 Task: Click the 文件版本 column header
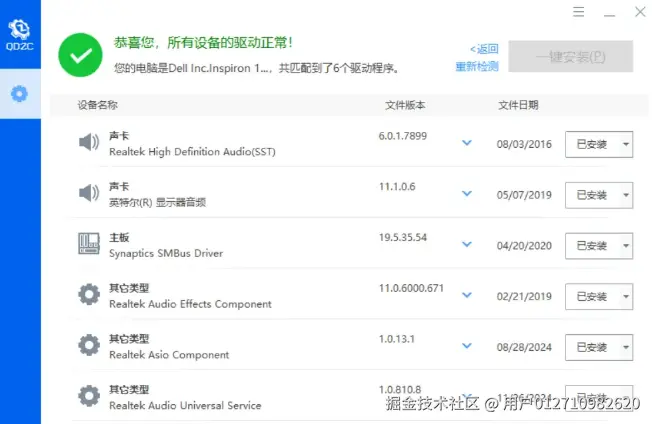[x=405, y=105]
